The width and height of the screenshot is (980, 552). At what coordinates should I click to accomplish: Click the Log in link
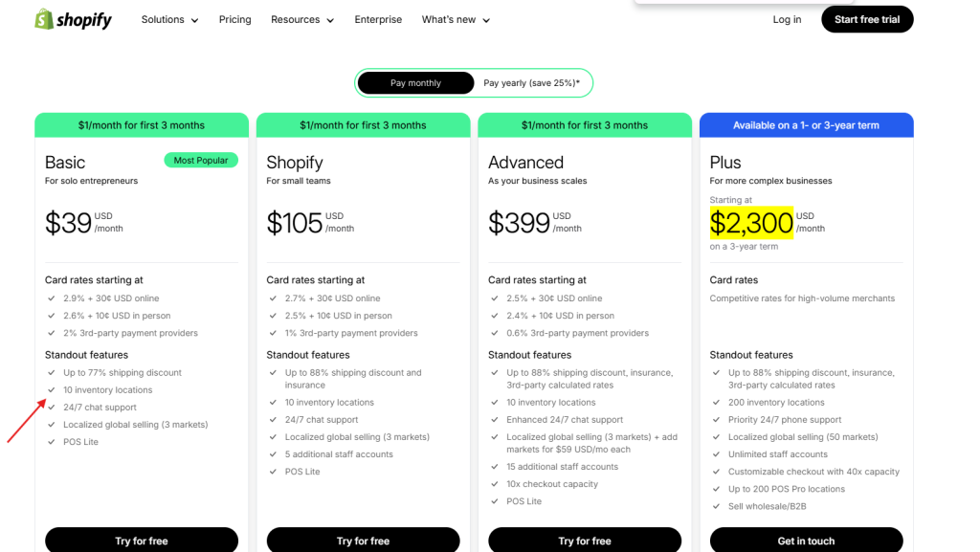(787, 19)
